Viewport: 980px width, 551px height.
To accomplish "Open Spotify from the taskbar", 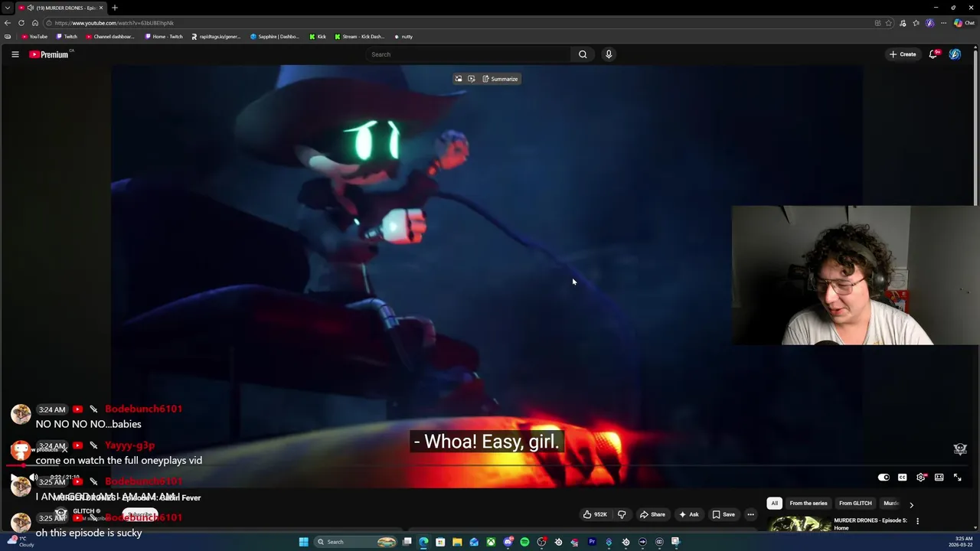I will pos(524,542).
